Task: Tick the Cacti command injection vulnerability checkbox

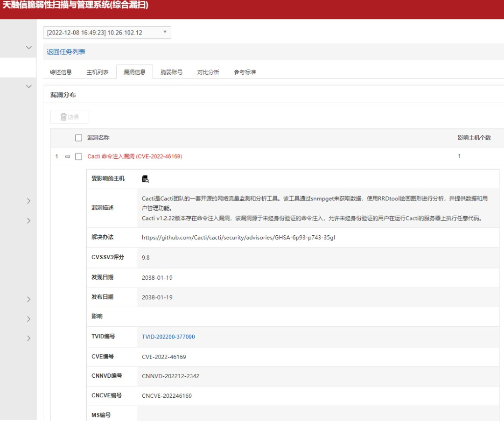Action: [x=78, y=156]
